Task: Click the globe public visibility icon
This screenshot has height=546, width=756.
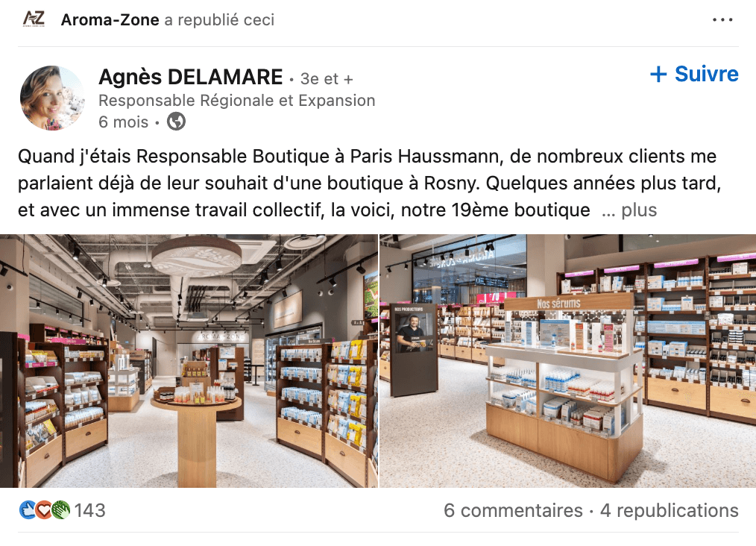Action: (x=177, y=122)
